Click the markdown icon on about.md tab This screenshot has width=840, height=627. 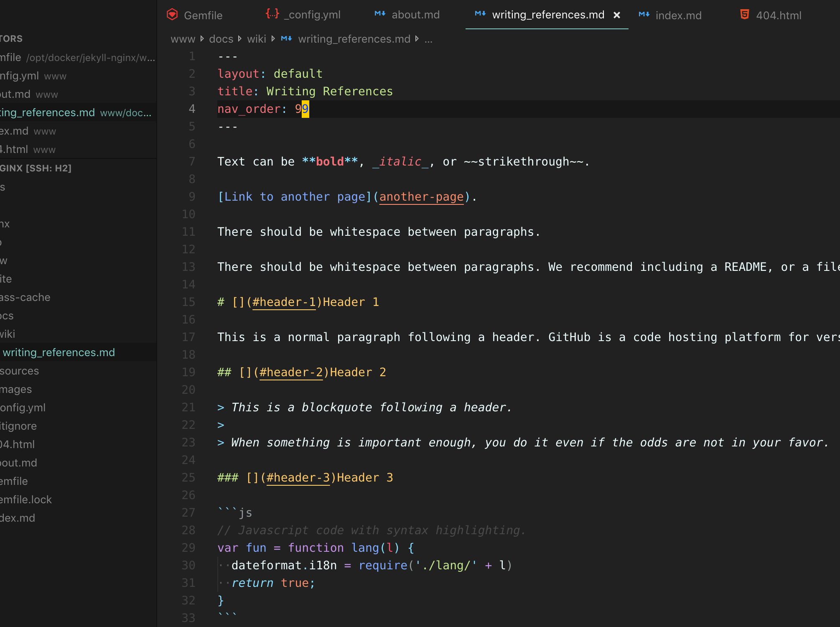coord(380,14)
